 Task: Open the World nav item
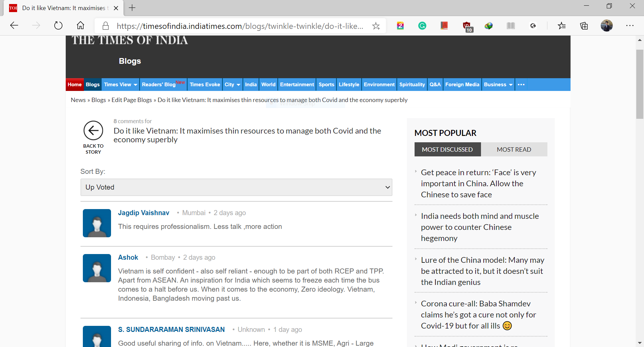[268, 85]
